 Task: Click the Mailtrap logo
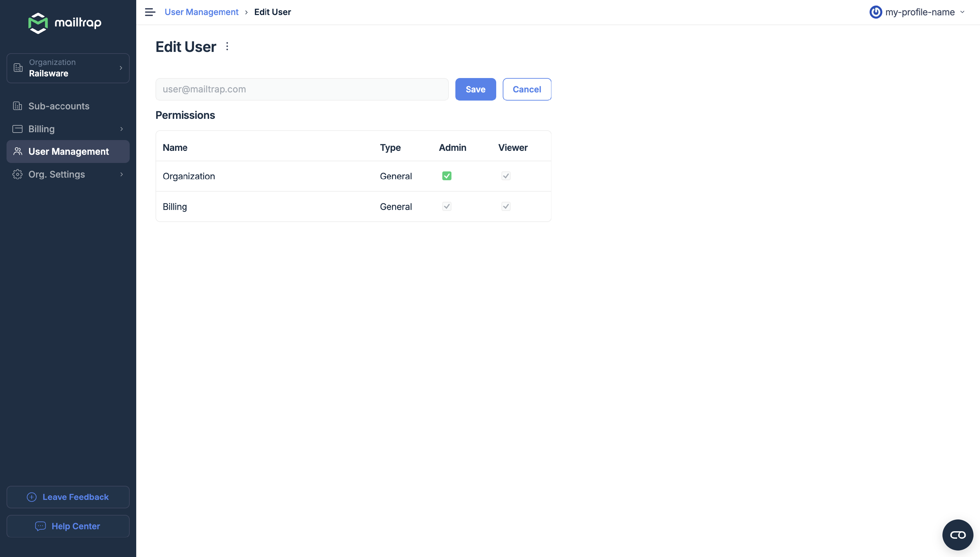coord(65,23)
